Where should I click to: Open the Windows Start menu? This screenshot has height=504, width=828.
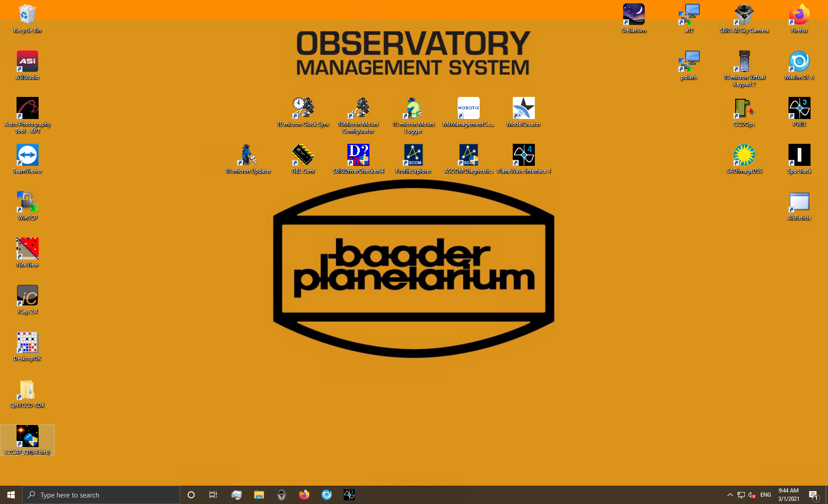[x=11, y=495]
